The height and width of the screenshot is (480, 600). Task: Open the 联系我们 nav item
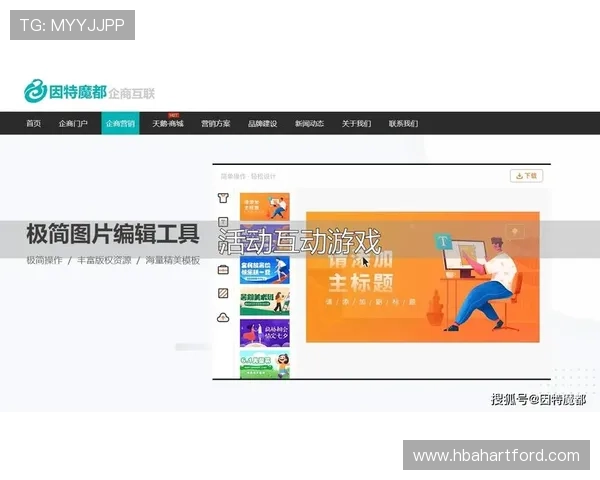coord(403,123)
